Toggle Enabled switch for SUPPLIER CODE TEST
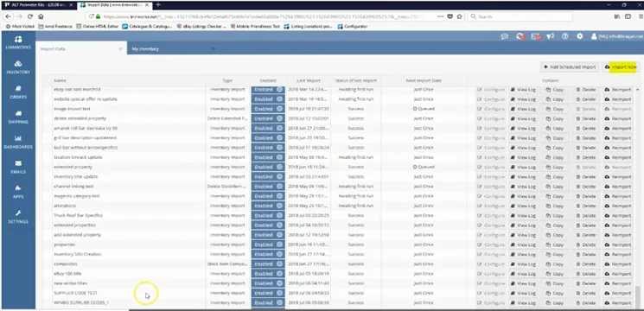644x311 pixels. click(268, 293)
